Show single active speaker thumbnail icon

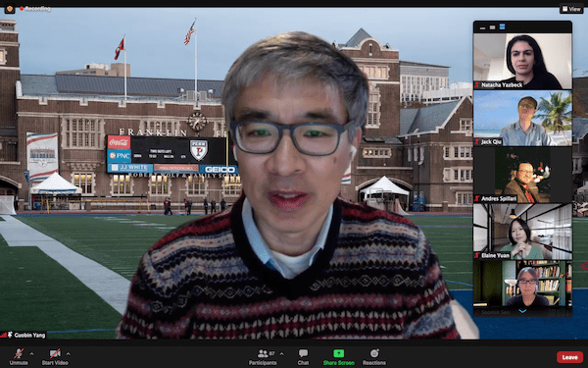492,27
